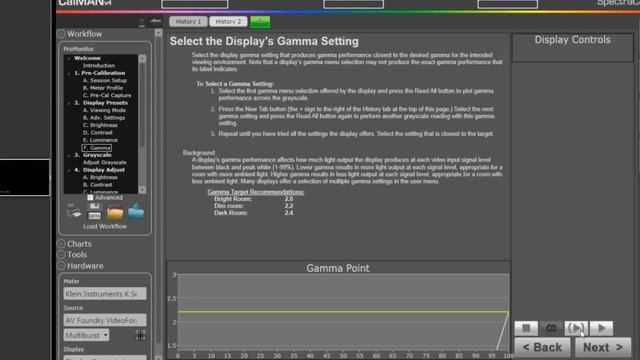Click the blue save workflow folder icon
The image size is (640, 360).
136,211
